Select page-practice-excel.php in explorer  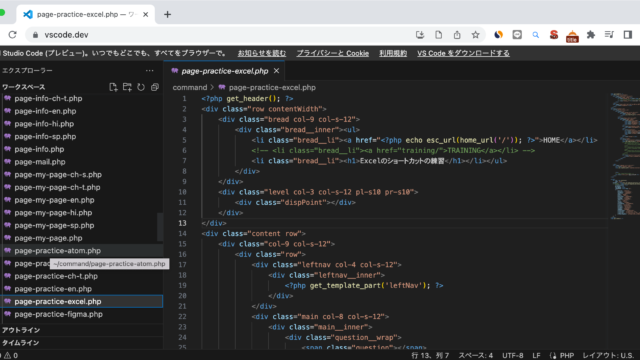[82, 301]
